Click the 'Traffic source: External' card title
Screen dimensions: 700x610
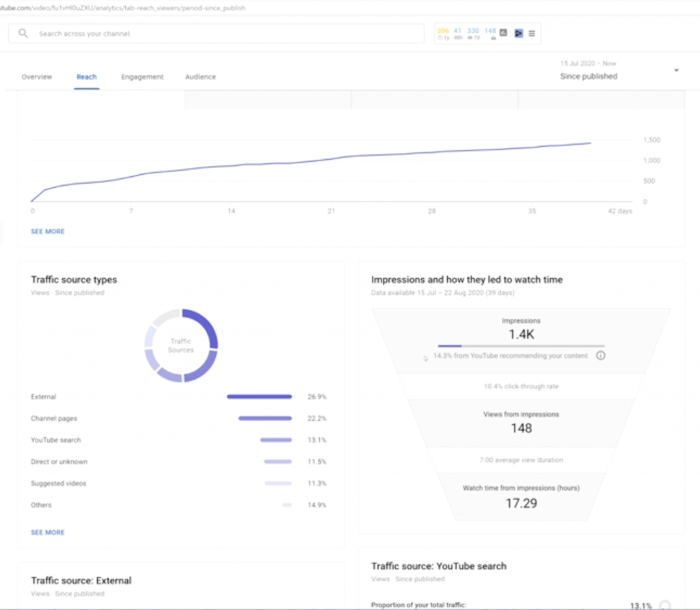click(x=81, y=580)
